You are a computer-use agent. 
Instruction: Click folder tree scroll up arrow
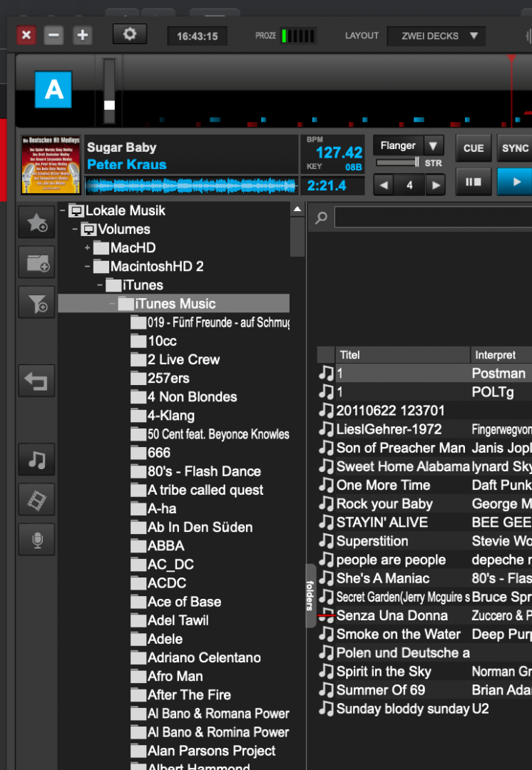coord(297,209)
